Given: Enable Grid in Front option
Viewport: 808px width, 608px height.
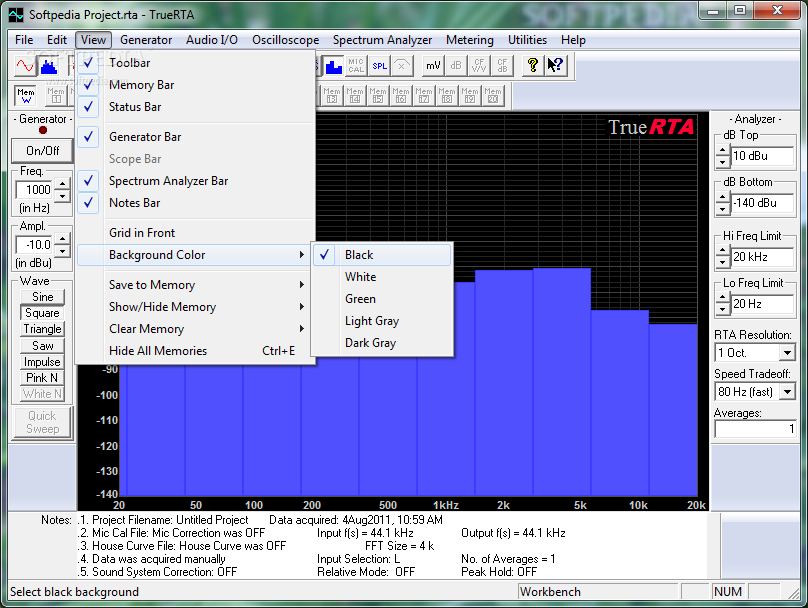Looking at the screenshot, I should point(196,233).
